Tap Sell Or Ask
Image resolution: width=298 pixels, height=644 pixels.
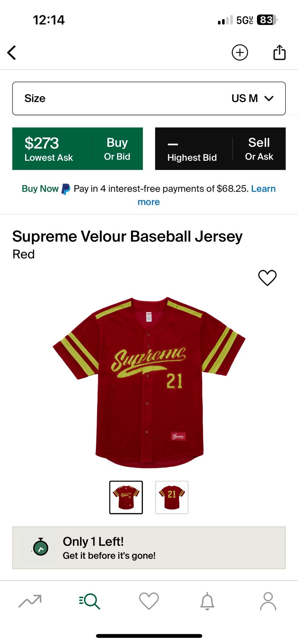click(x=259, y=149)
